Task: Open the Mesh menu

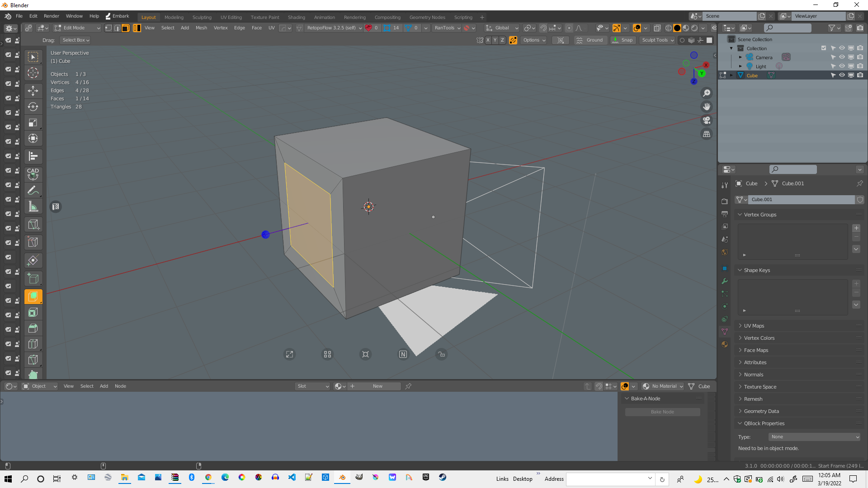Action: click(201, 28)
